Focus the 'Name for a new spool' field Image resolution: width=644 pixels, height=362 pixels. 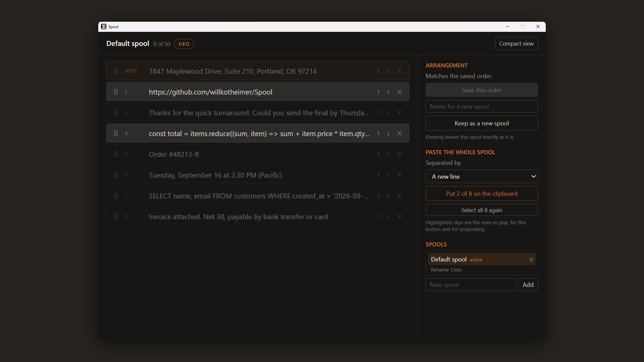tap(482, 107)
